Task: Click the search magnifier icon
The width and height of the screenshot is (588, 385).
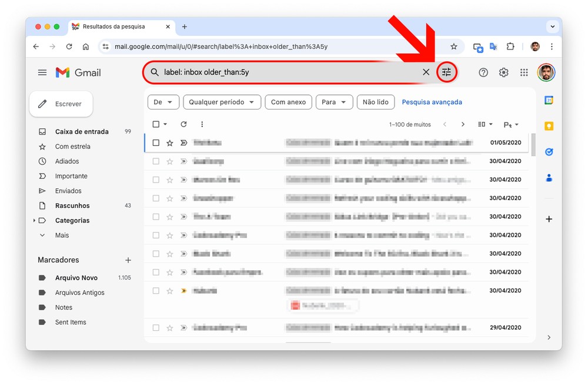Action: [x=155, y=72]
